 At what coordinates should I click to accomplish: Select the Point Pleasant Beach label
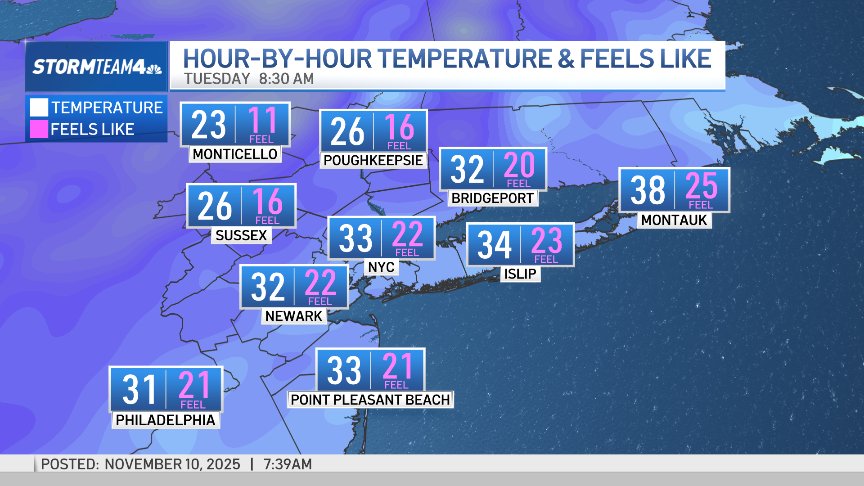tap(370, 400)
